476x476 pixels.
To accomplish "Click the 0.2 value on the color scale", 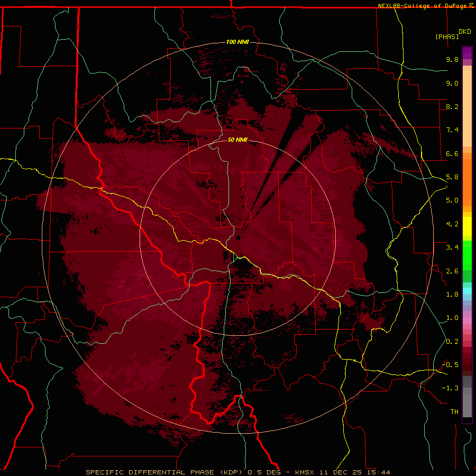I will pyautogui.click(x=452, y=342).
